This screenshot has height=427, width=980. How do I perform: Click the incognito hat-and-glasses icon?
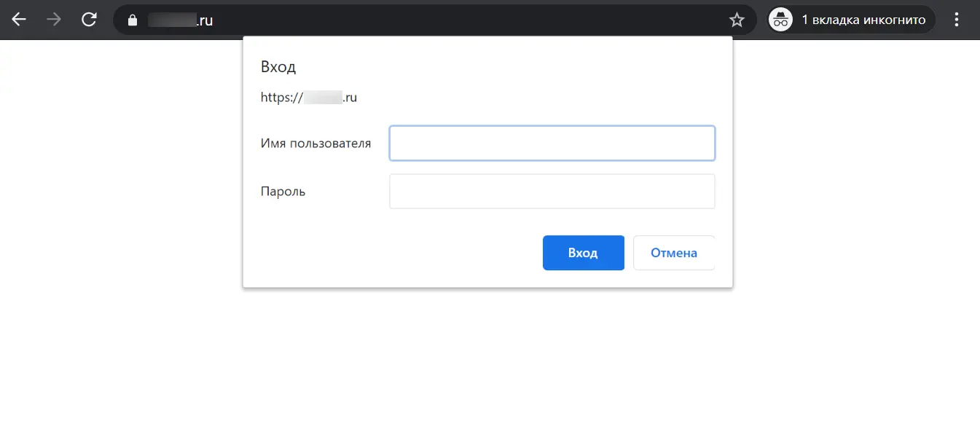coord(781,20)
